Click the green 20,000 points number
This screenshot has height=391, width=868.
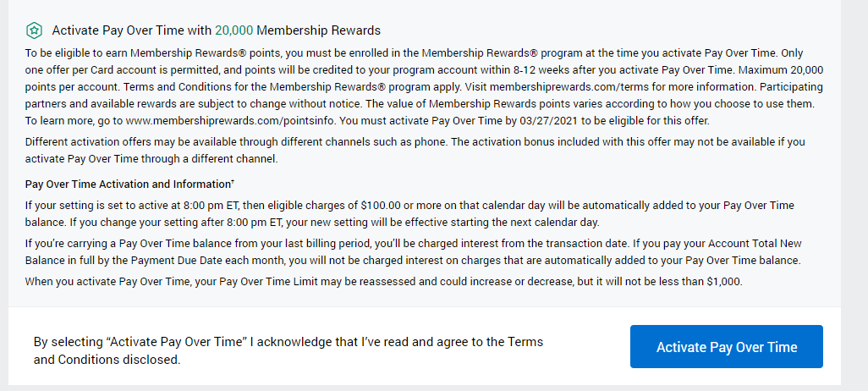point(233,30)
